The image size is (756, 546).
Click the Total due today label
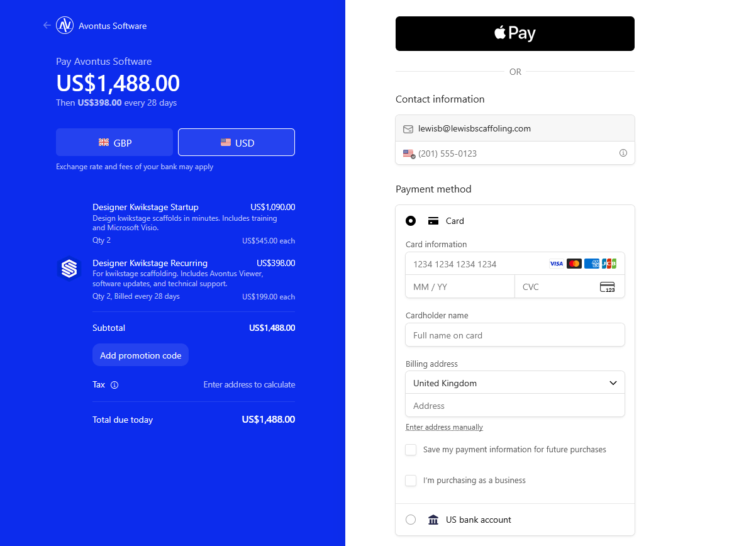click(123, 420)
